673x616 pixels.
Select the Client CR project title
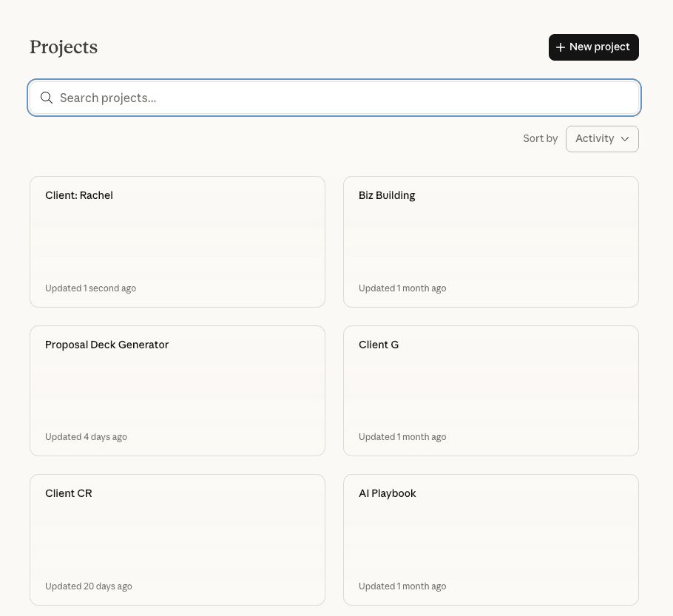[69, 493]
